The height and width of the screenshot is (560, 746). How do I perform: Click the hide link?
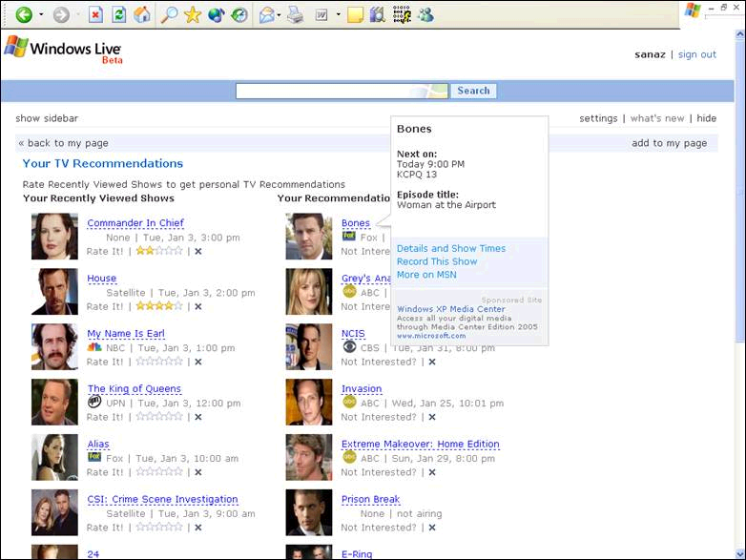click(x=707, y=118)
